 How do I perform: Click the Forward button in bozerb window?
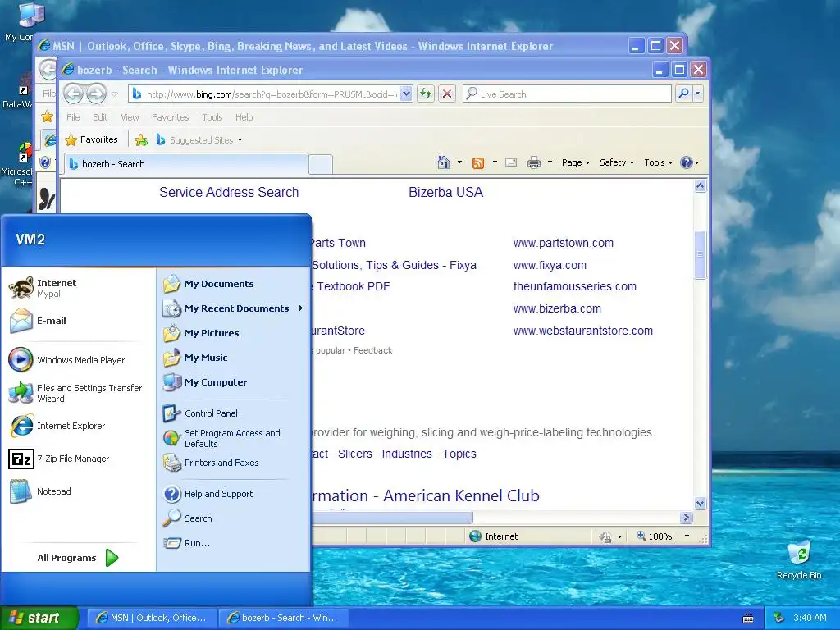97,94
